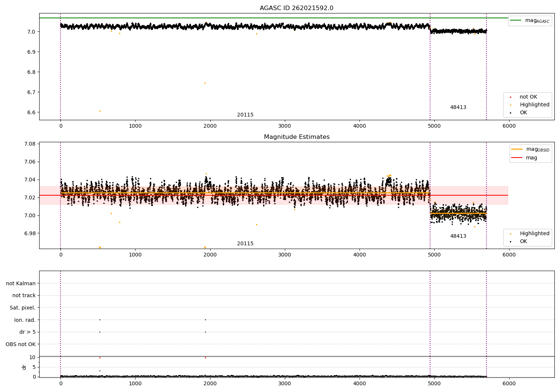This screenshot has height=392, width=560.
Task: Click the 'dr > 5' axis label
Action: (27, 332)
